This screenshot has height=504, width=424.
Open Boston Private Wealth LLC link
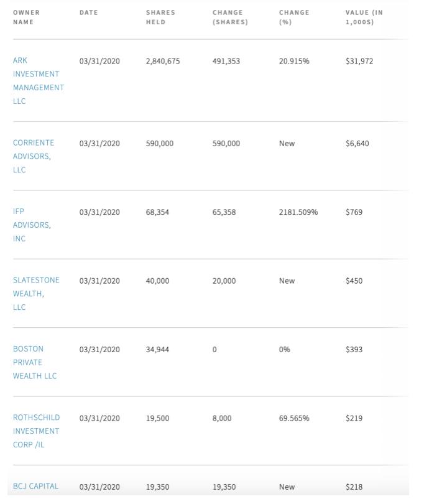click(x=35, y=362)
